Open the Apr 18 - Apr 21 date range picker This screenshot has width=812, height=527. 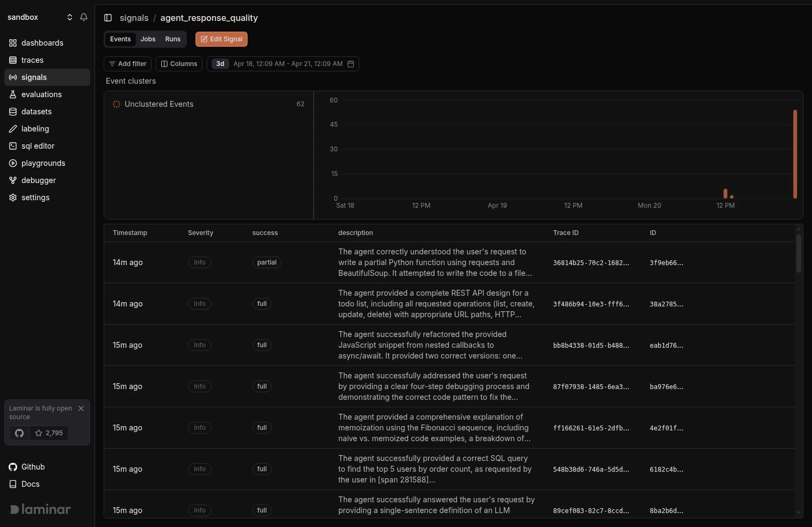(x=283, y=63)
